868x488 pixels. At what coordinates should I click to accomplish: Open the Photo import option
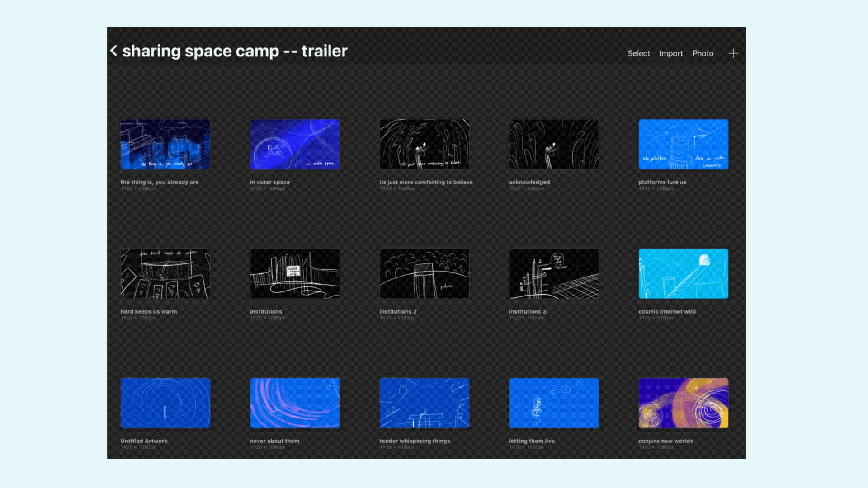point(703,53)
